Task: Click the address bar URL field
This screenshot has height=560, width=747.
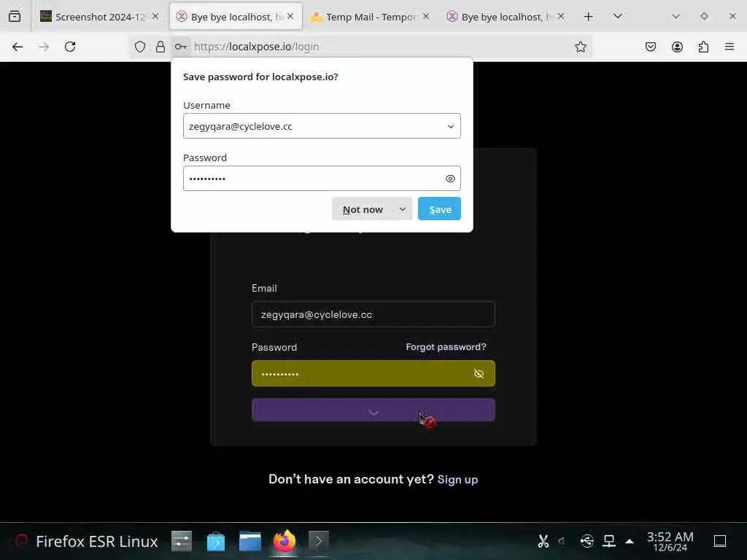Action: 381,47
